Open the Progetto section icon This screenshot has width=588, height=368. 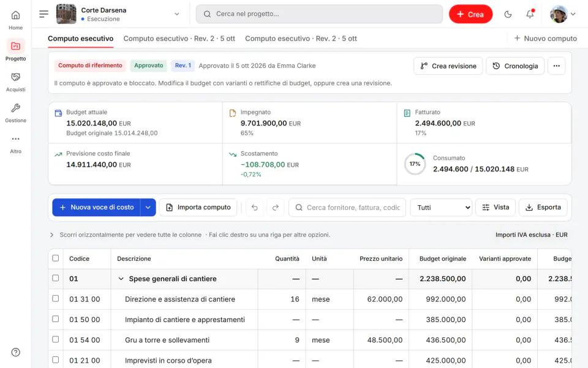(x=16, y=46)
